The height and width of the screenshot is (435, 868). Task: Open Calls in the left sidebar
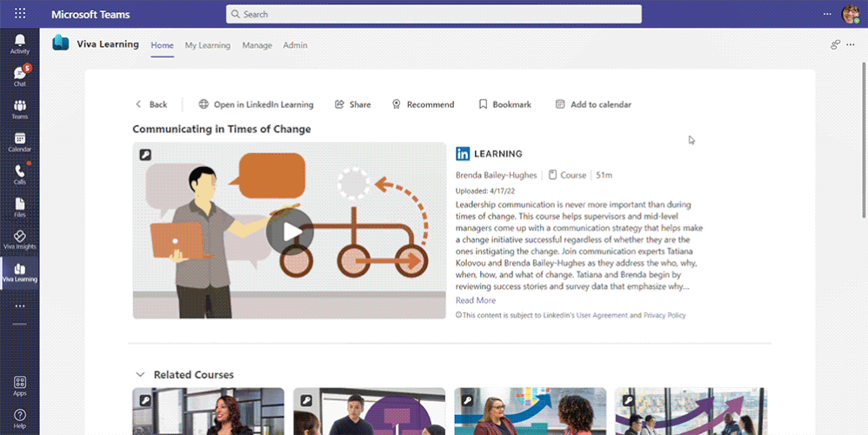(x=20, y=174)
